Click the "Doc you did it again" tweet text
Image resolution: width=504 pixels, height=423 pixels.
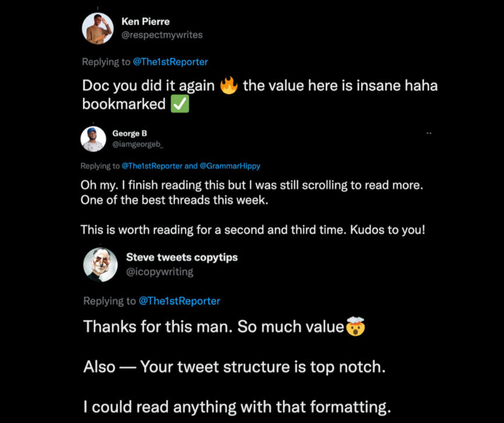point(148,86)
